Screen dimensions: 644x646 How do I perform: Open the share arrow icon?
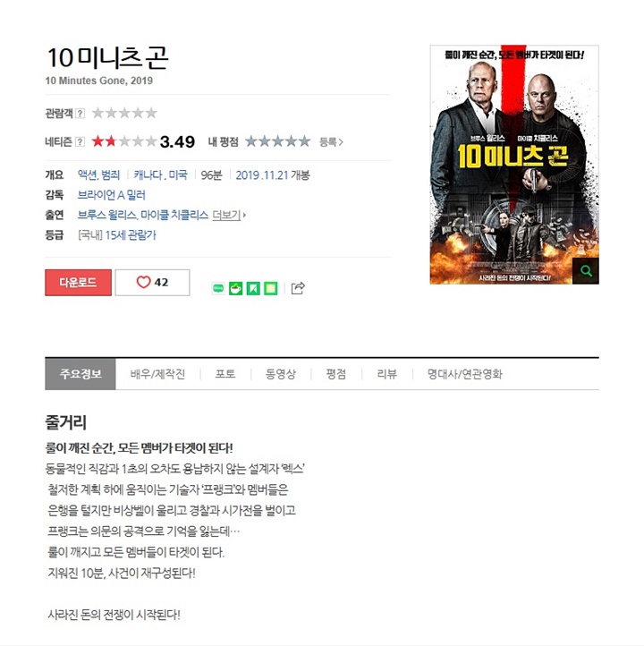click(298, 288)
